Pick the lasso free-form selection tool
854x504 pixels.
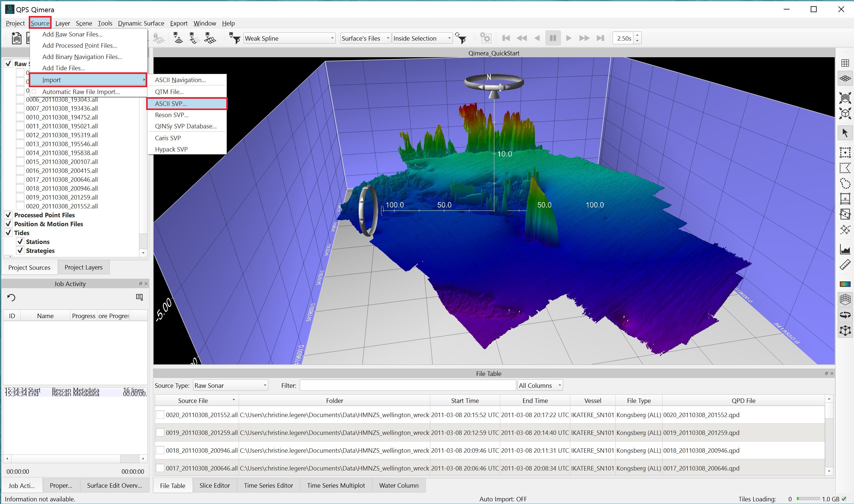(845, 184)
